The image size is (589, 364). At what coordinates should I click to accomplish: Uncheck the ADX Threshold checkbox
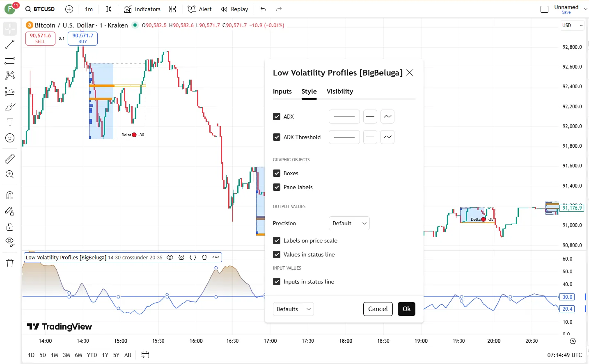277,137
